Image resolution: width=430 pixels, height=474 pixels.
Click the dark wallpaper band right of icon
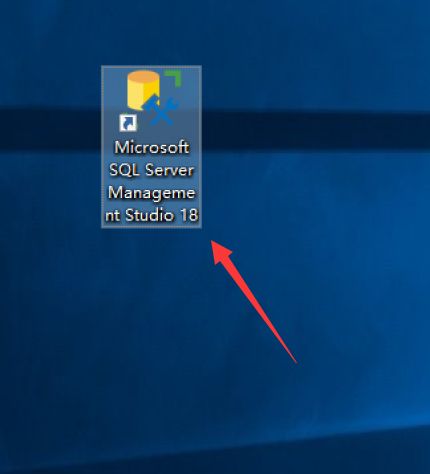point(313,128)
